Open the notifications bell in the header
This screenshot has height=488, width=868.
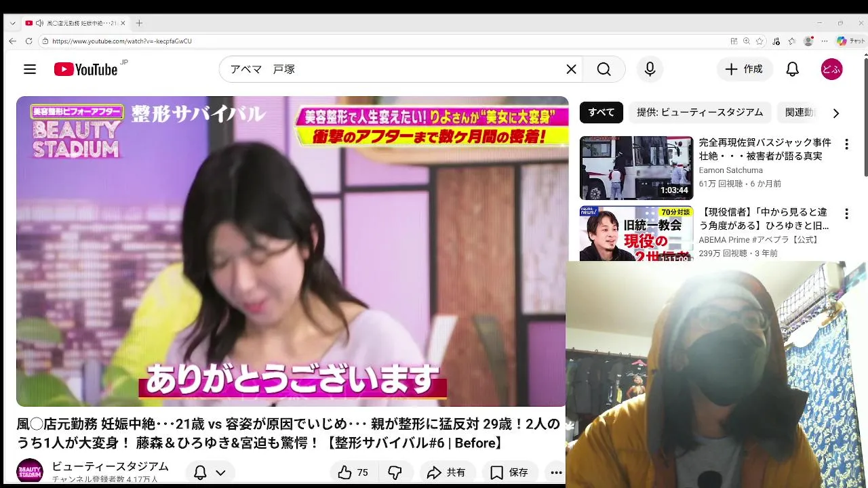(792, 69)
